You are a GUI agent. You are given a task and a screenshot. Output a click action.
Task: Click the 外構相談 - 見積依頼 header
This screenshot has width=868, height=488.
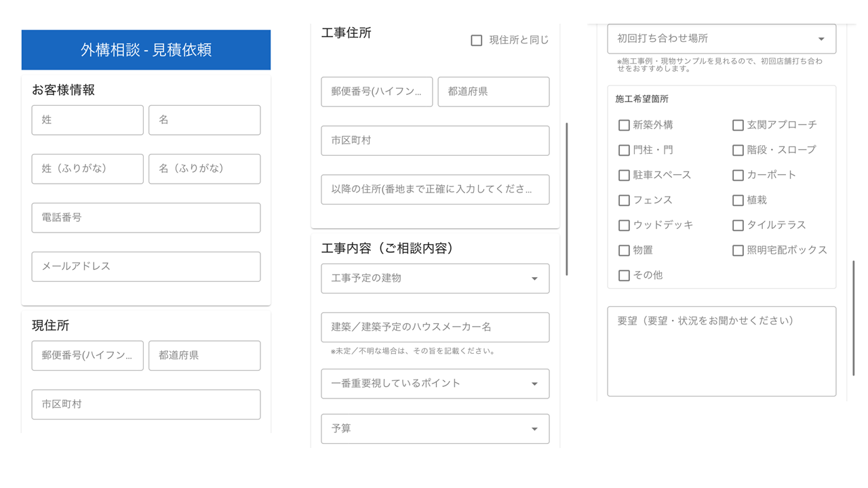point(146,50)
